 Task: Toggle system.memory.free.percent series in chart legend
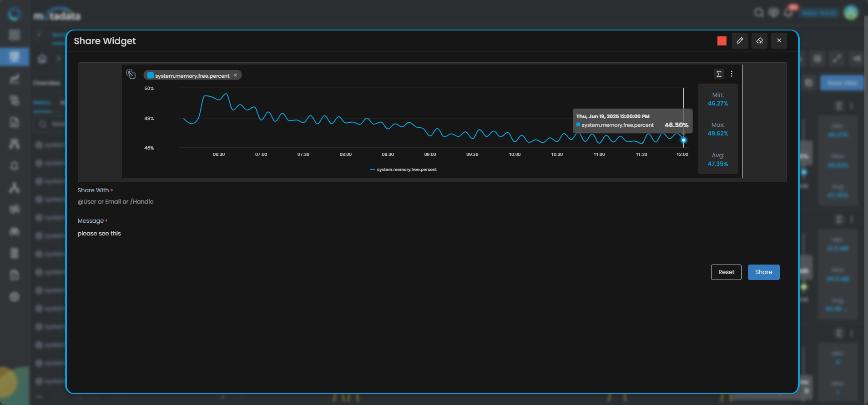[403, 170]
